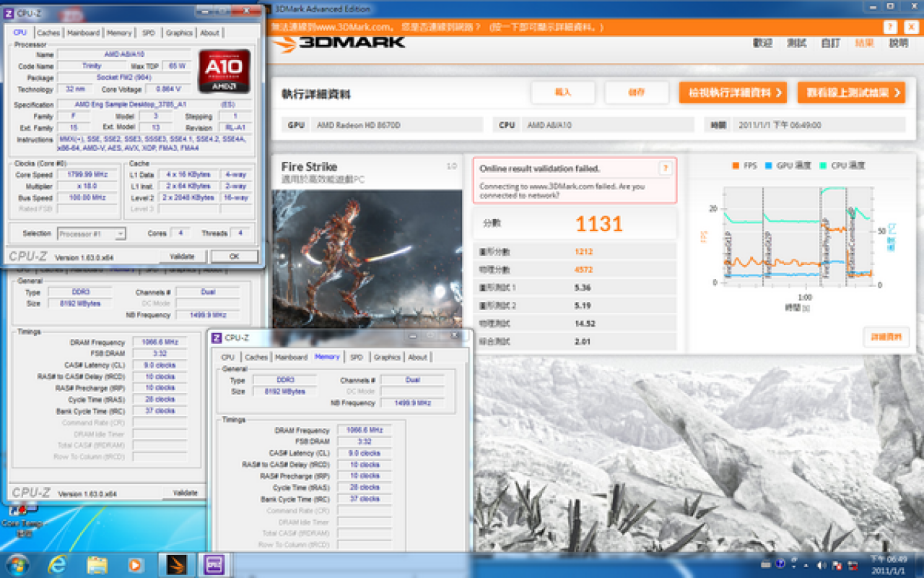Click the help icon in the validation failed box

pyautogui.click(x=666, y=168)
